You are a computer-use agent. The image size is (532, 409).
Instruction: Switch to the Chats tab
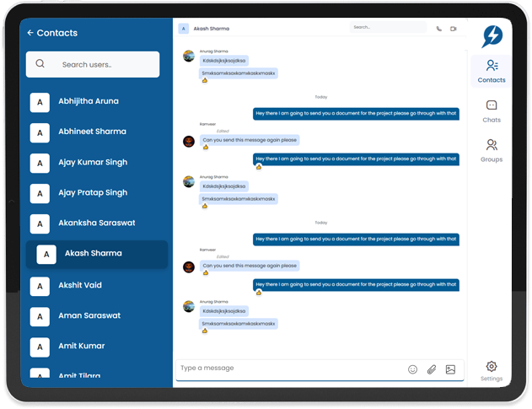tap(492, 110)
